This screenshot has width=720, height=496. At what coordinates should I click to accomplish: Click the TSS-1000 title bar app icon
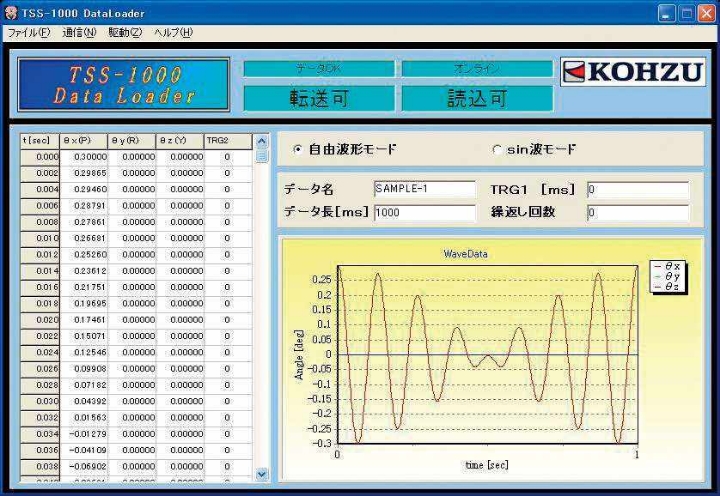click(x=11, y=13)
